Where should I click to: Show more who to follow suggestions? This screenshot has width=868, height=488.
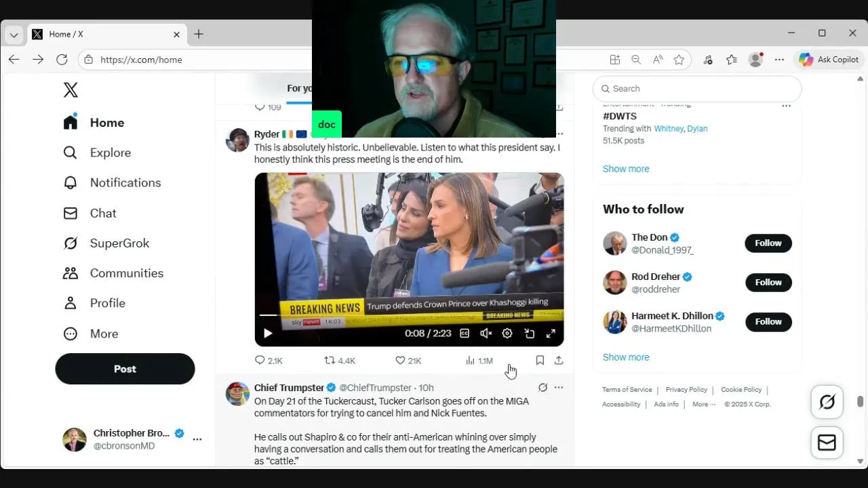[x=626, y=357]
